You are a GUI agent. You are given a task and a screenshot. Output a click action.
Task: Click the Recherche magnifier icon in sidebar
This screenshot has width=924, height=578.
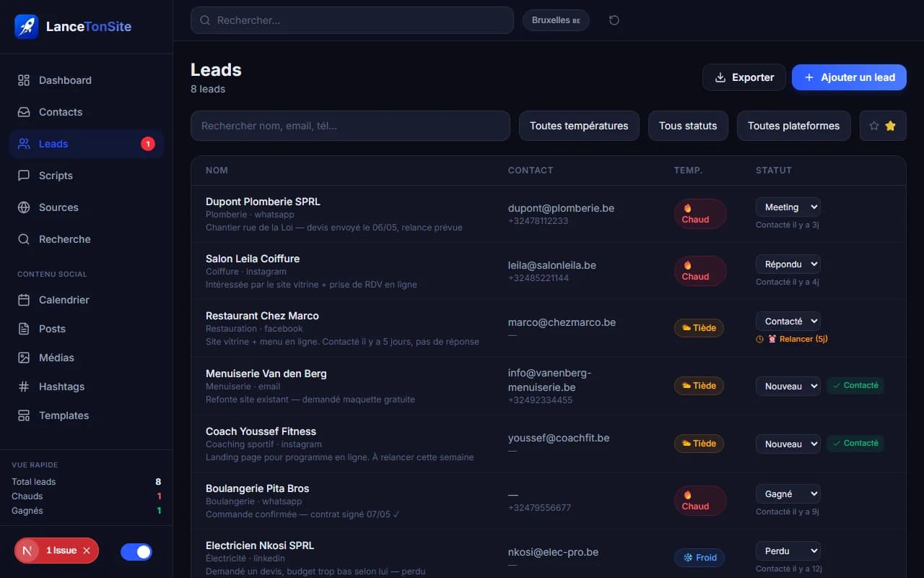24,239
